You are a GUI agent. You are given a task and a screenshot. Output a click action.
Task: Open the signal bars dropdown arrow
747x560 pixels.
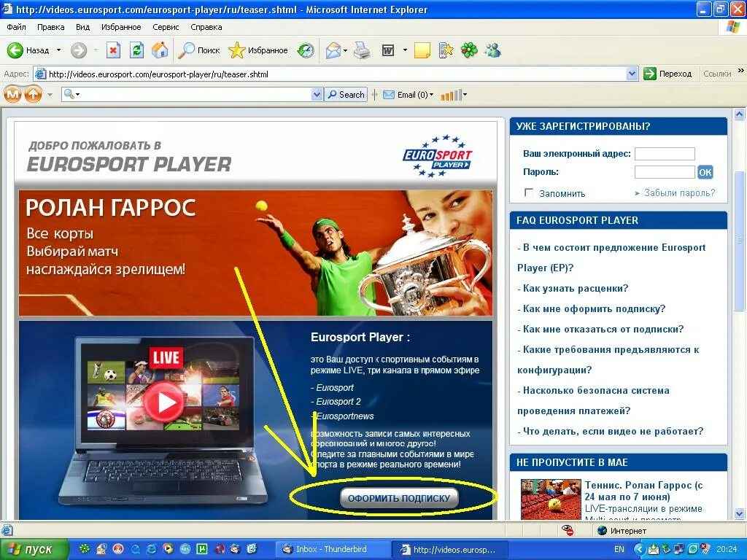click(x=465, y=95)
